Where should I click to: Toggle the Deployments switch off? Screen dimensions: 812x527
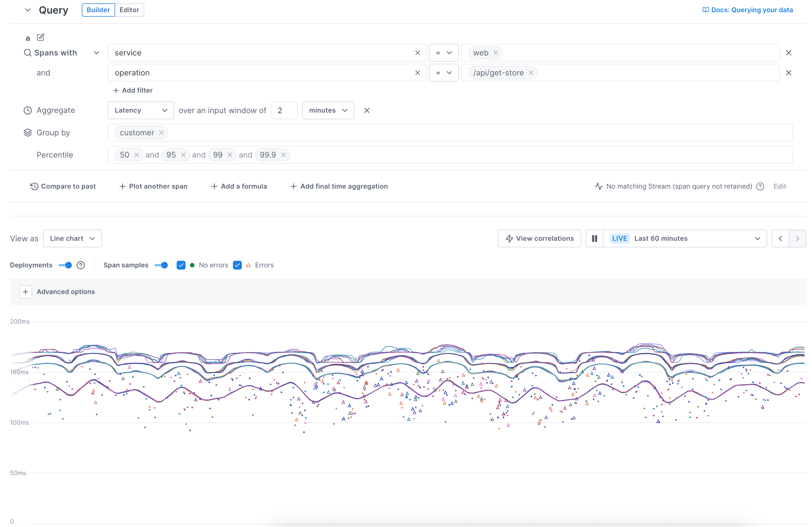click(x=65, y=265)
